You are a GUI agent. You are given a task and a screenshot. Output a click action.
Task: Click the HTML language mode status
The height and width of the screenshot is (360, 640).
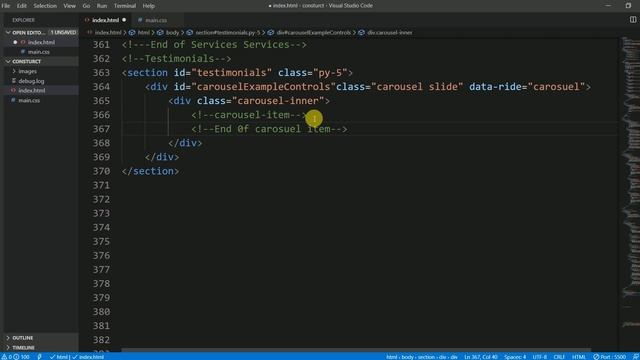[578, 357]
